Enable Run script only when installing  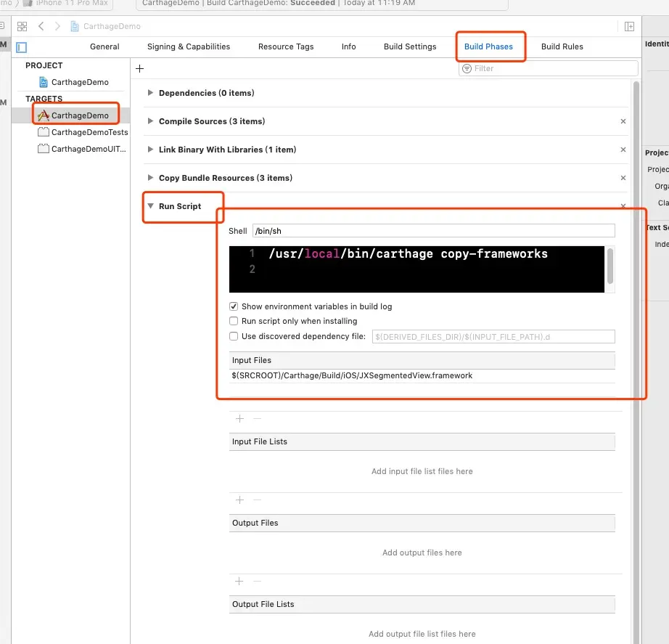click(x=234, y=321)
